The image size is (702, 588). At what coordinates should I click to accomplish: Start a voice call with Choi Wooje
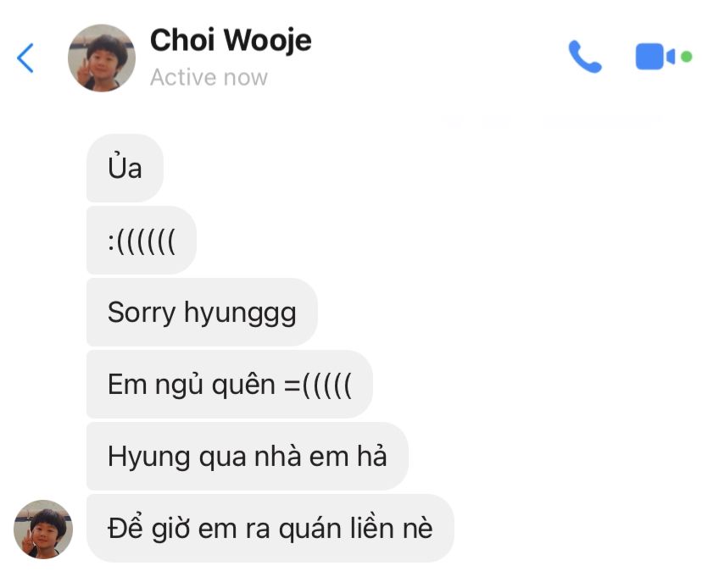pos(585,57)
